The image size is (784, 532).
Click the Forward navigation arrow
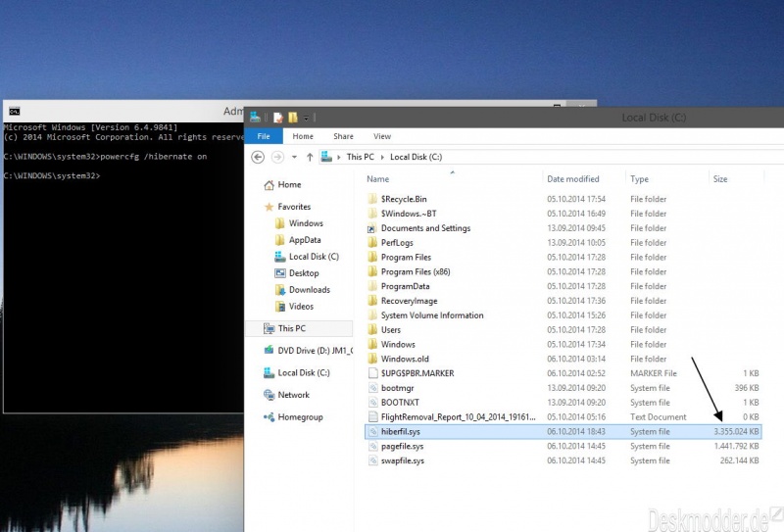277,157
